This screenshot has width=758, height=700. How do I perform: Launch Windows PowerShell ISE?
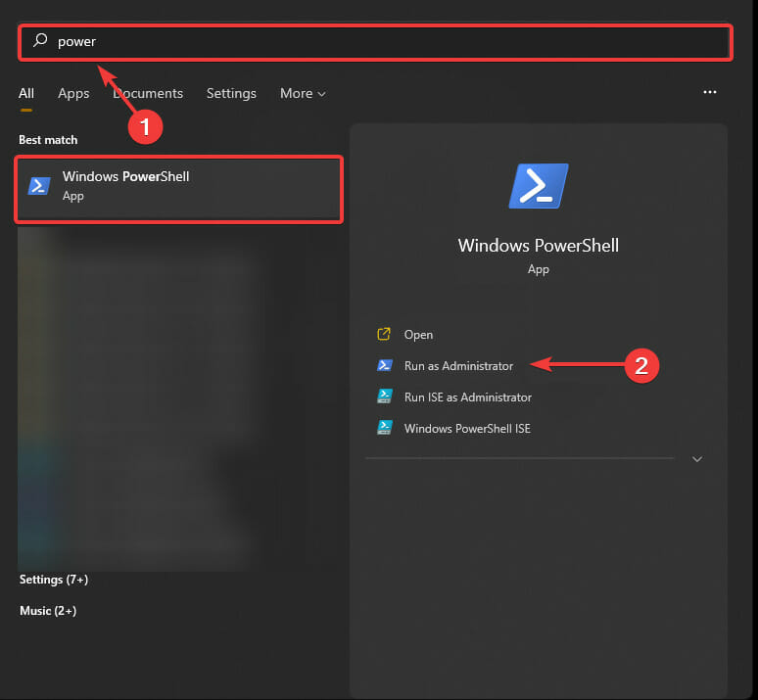tap(467, 428)
